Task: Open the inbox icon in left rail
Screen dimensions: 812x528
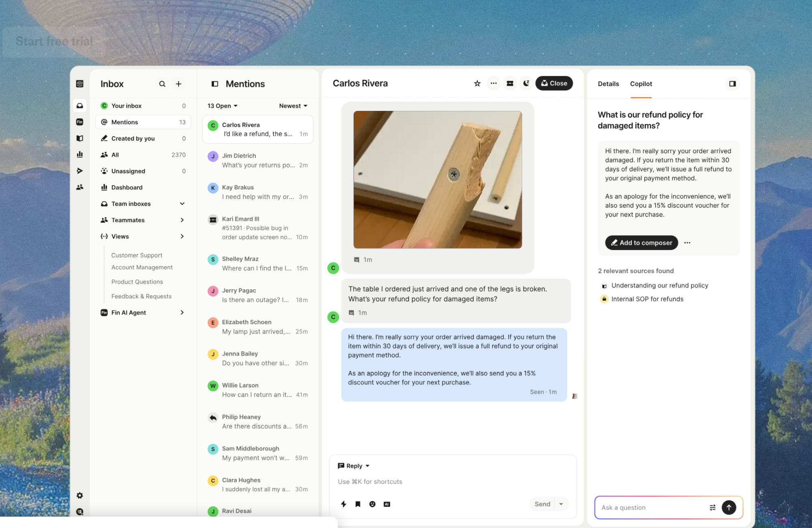Action: pos(80,106)
